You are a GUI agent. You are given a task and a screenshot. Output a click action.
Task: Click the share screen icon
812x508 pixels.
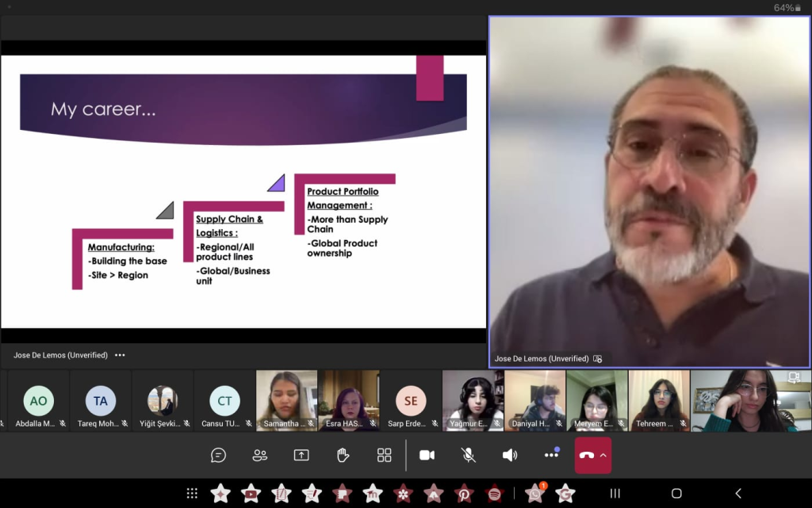click(x=301, y=455)
